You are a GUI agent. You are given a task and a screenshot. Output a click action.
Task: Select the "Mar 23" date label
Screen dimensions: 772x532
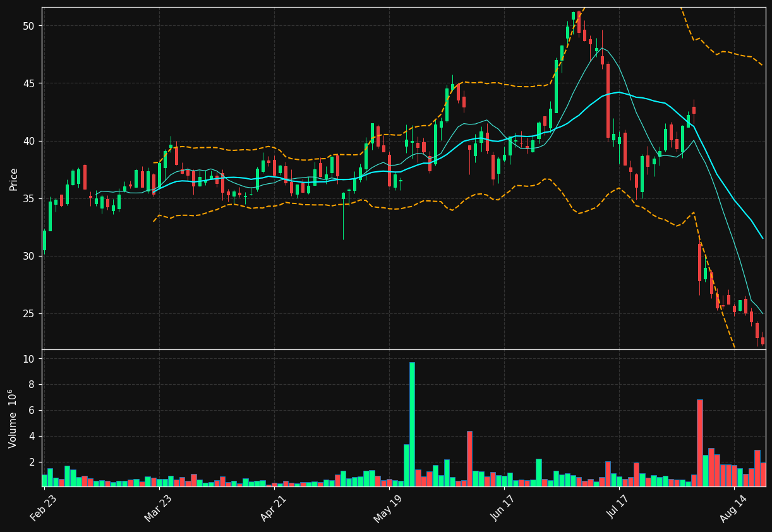pyautogui.click(x=157, y=509)
